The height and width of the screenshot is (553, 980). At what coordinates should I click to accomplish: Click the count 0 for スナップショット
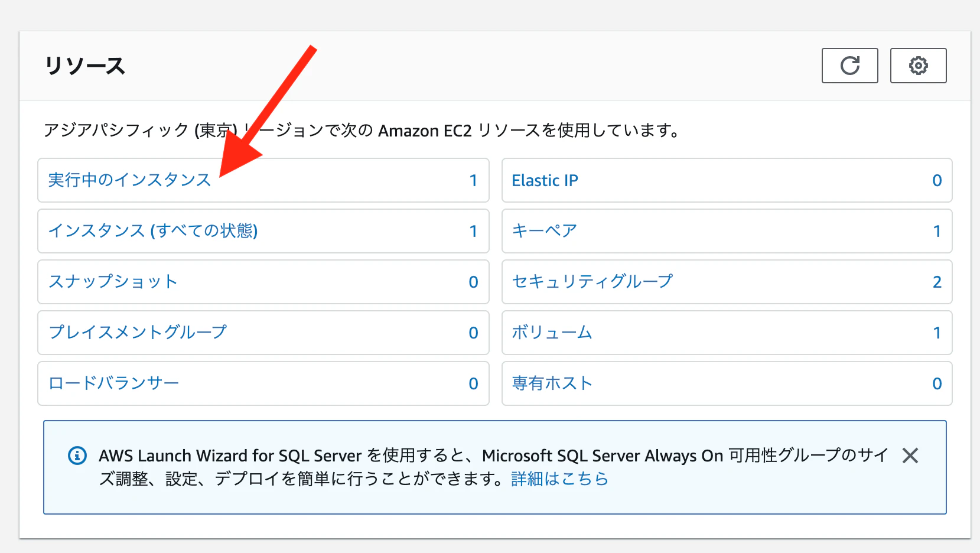tap(473, 282)
